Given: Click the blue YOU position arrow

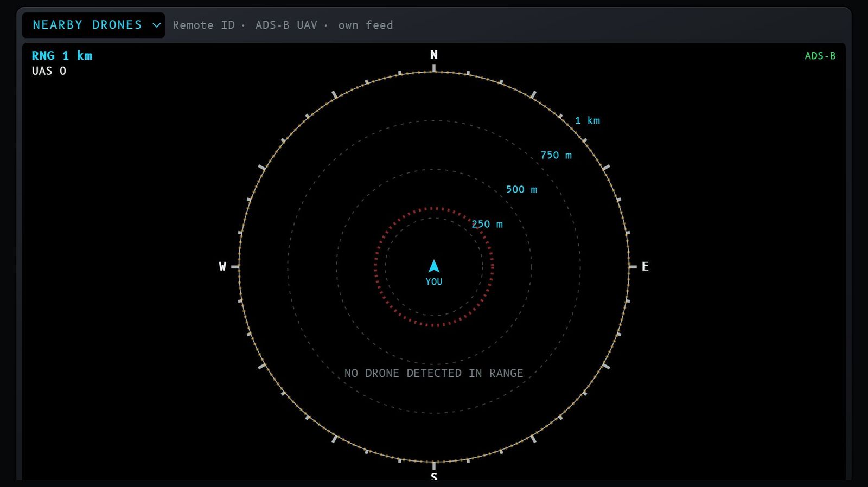Looking at the screenshot, I should (x=434, y=266).
